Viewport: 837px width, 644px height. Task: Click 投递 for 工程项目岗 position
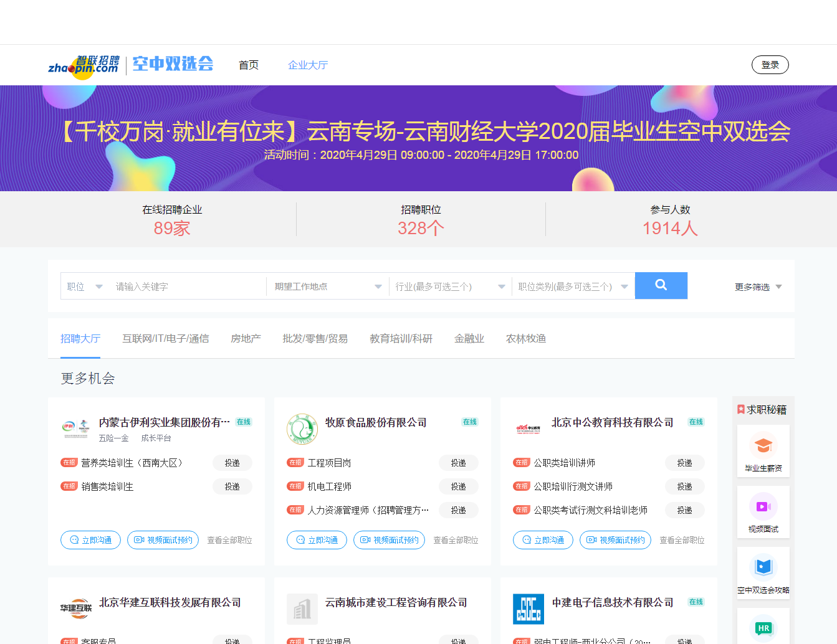pos(458,463)
